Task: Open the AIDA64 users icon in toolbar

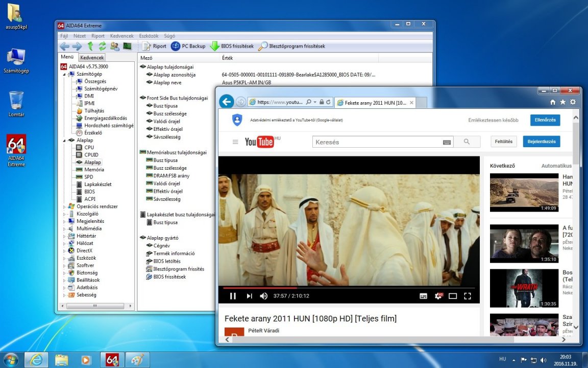Action: 115,46
